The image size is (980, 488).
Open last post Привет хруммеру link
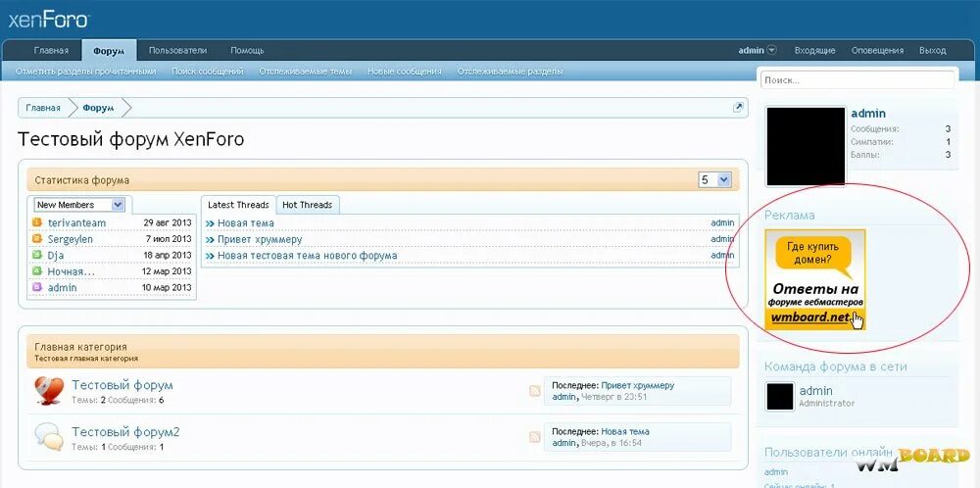pos(638,385)
